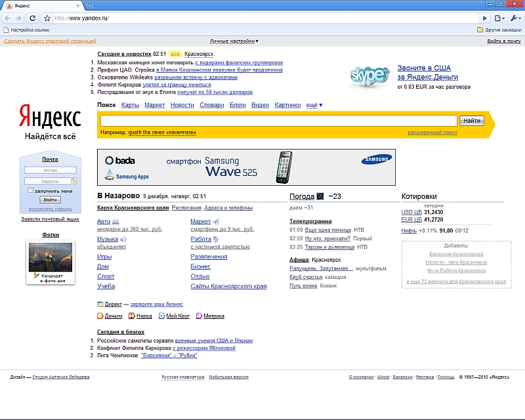Click the Настройка ссылок bookmark
The image size is (525, 420).
(26, 30)
